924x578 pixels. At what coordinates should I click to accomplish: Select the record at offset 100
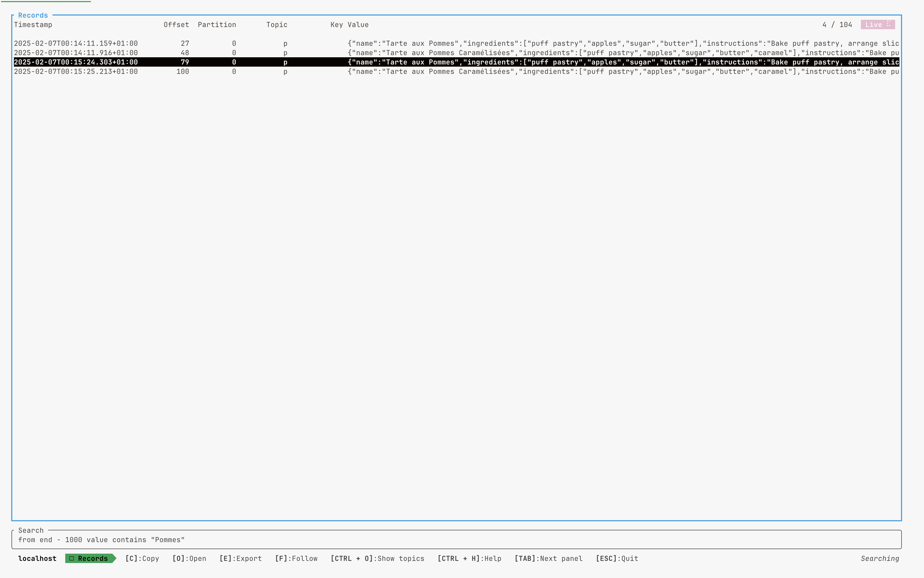[x=456, y=71]
